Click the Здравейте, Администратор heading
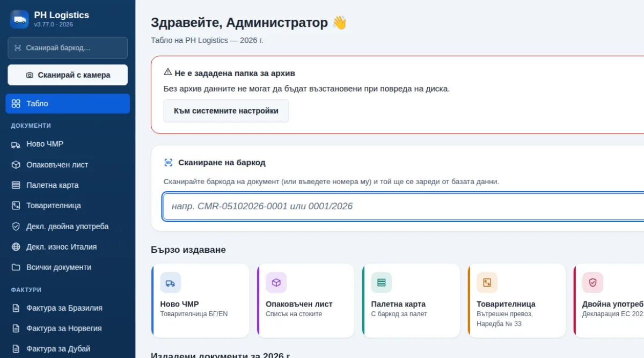The image size is (644, 358). click(248, 23)
